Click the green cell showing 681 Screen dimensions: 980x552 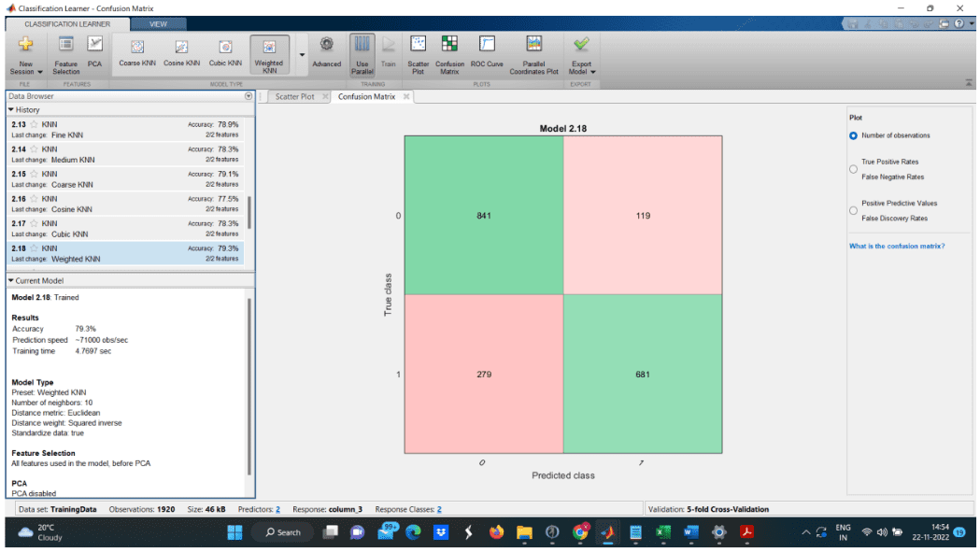[x=643, y=374]
